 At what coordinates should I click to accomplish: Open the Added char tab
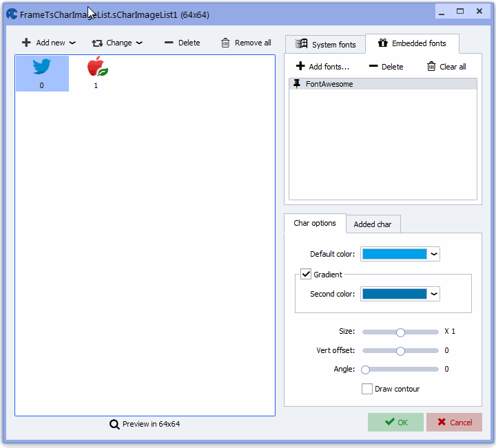coord(373,224)
